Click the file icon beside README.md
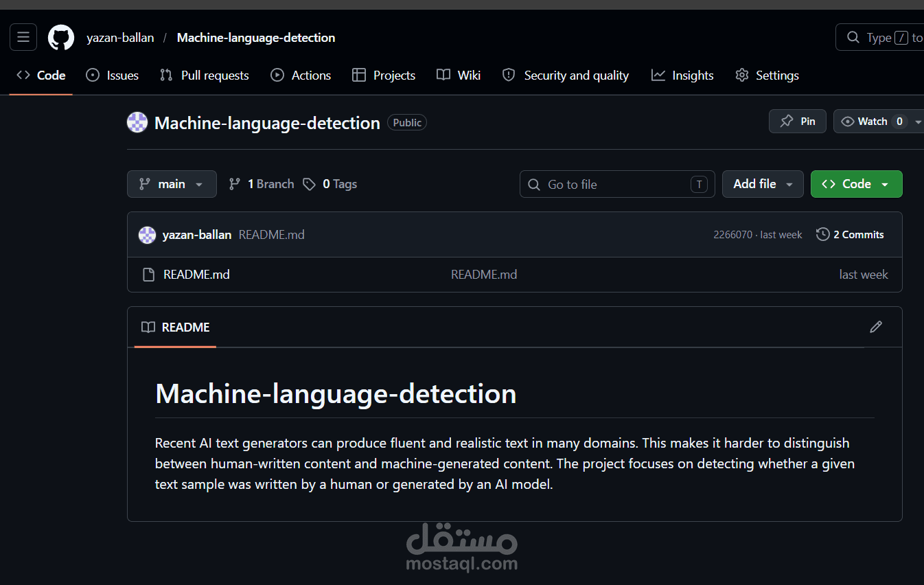924x585 pixels. [148, 275]
